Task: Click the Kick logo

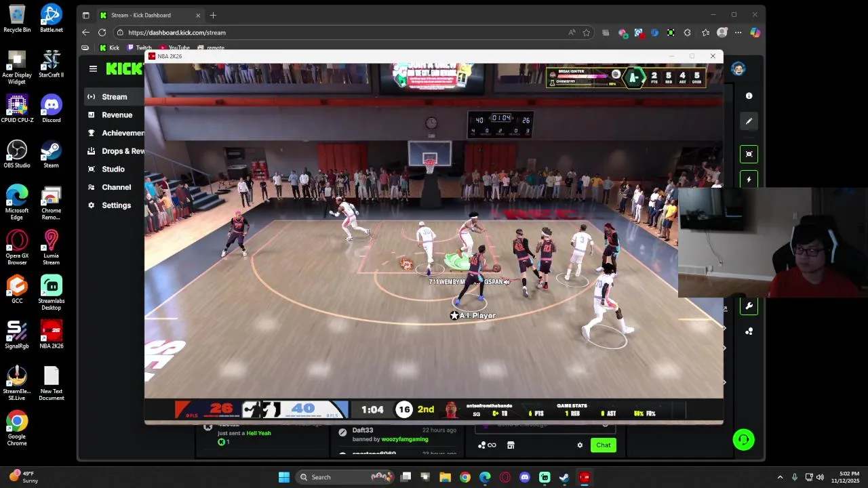Action: tap(125, 68)
